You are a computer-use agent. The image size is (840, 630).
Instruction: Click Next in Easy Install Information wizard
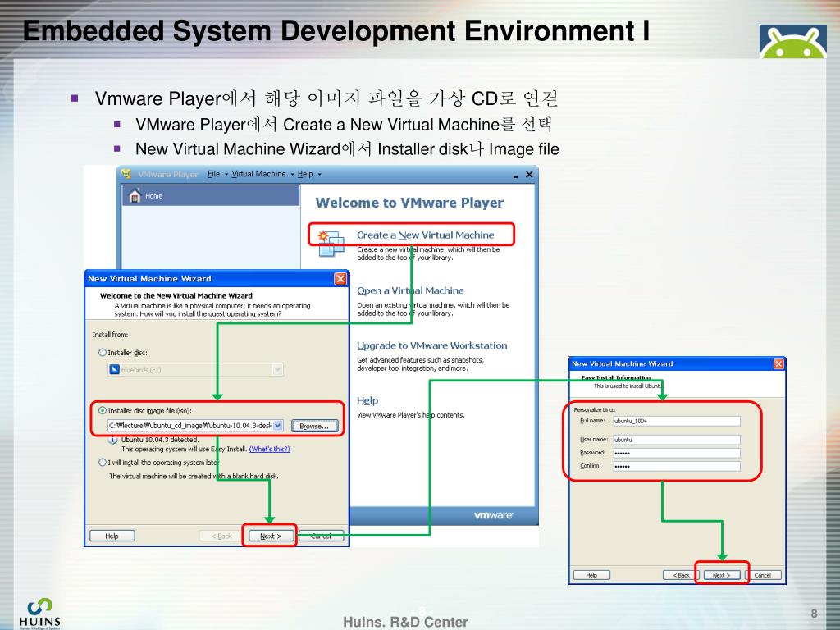(x=721, y=575)
